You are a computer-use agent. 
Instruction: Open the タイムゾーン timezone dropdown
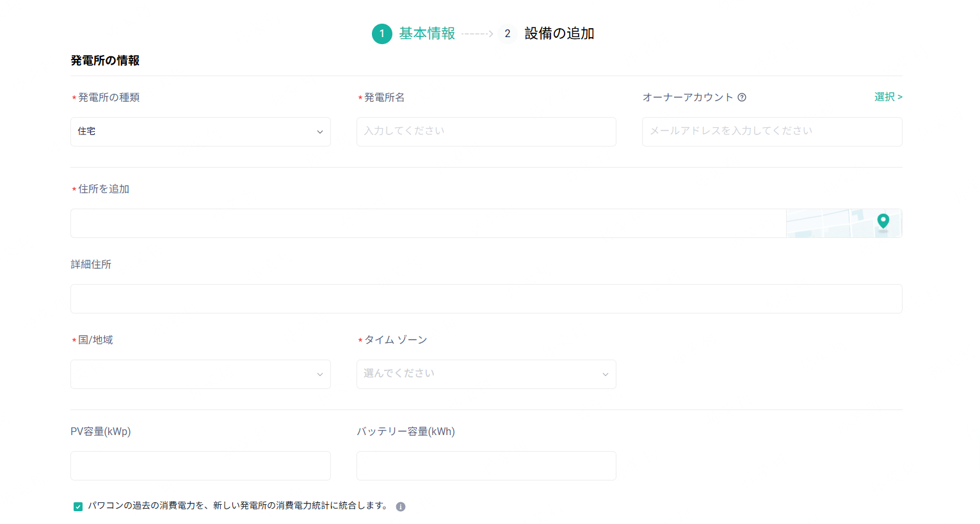click(486, 374)
